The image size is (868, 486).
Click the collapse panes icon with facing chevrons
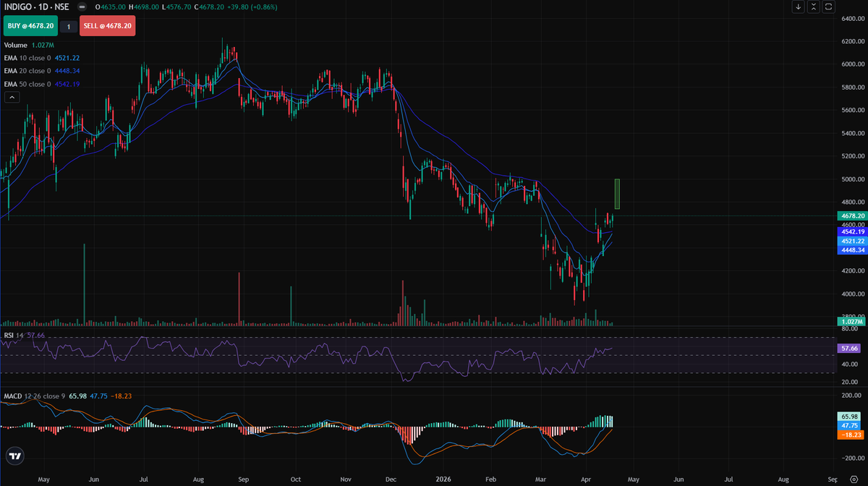(814, 7)
